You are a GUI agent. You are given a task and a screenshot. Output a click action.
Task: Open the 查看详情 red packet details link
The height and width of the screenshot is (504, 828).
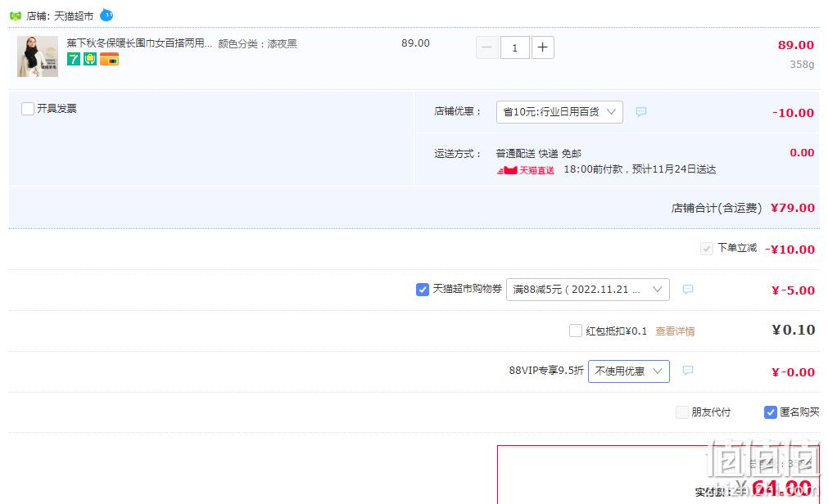point(675,331)
